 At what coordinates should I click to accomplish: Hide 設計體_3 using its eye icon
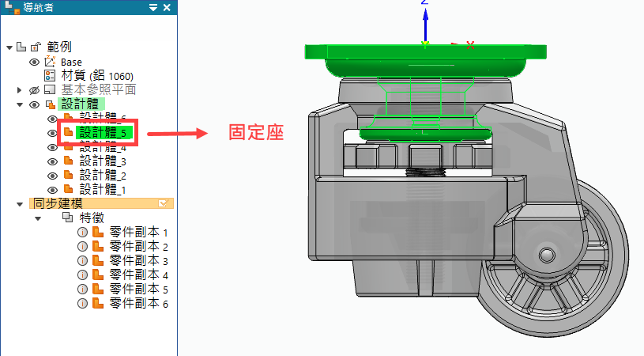pyautogui.click(x=52, y=161)
